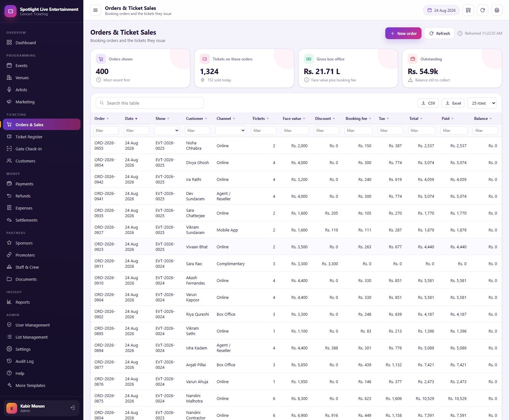Export the table as CSV

tap(428, 103)
